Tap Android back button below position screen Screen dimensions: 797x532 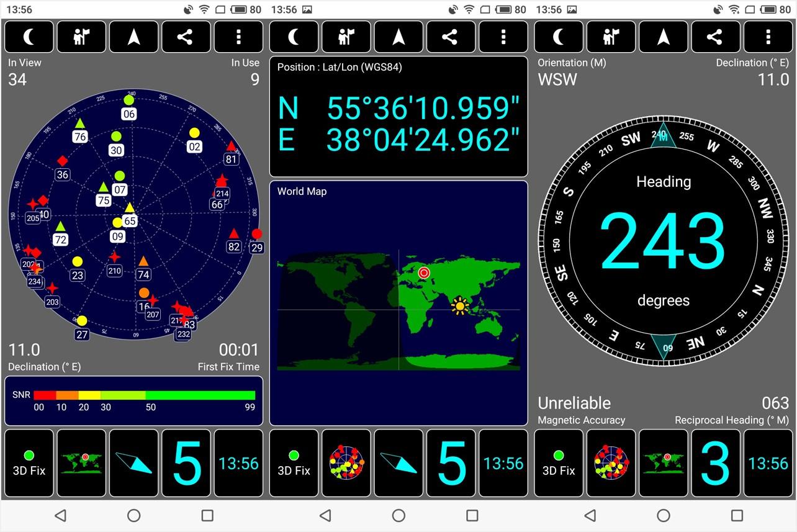coord(325,515)
